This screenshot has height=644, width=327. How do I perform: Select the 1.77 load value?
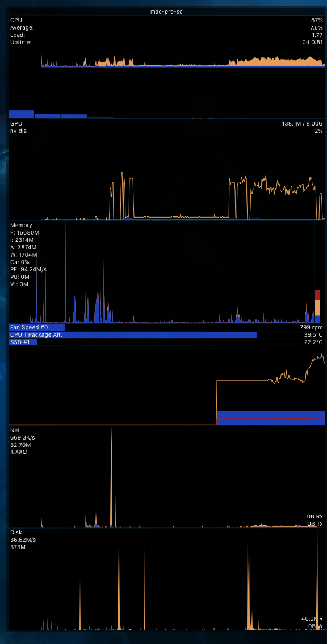317,35
